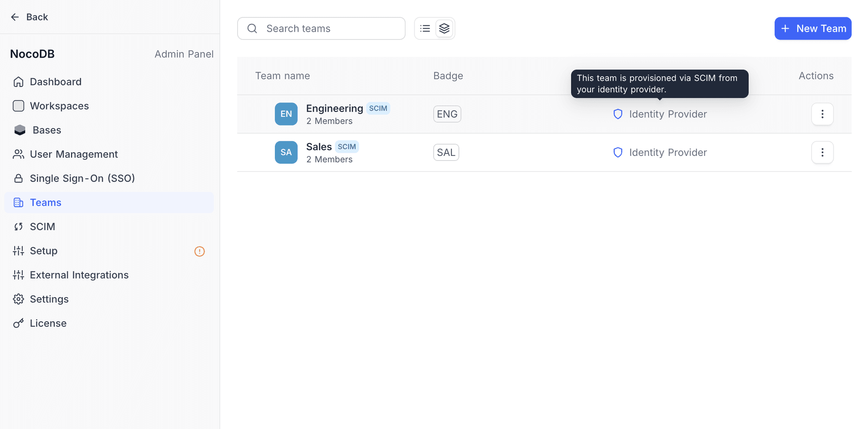Expand the License section
Image resolution: width=868 pixels, height=429 pixels.
[48, 323]
